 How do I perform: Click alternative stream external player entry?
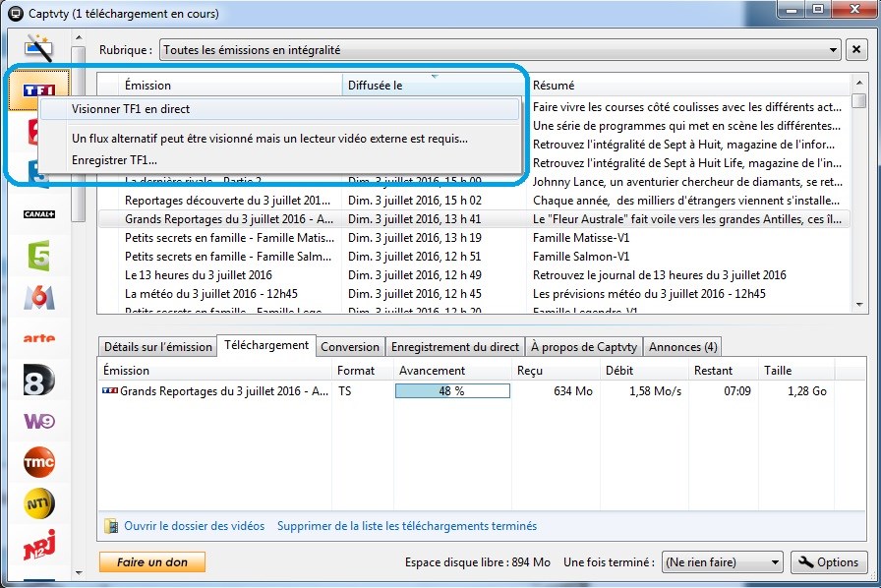click(x=269, y=139)
